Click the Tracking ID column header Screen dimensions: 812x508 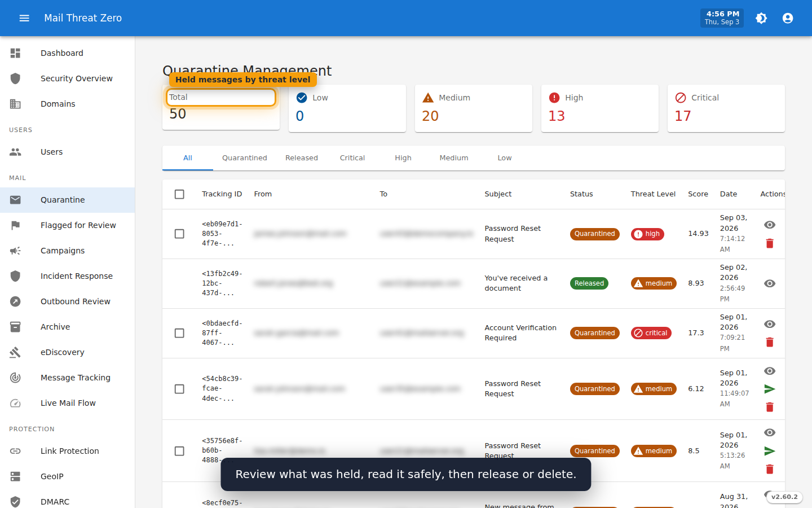pyautogui.click(x=222, y=194)
